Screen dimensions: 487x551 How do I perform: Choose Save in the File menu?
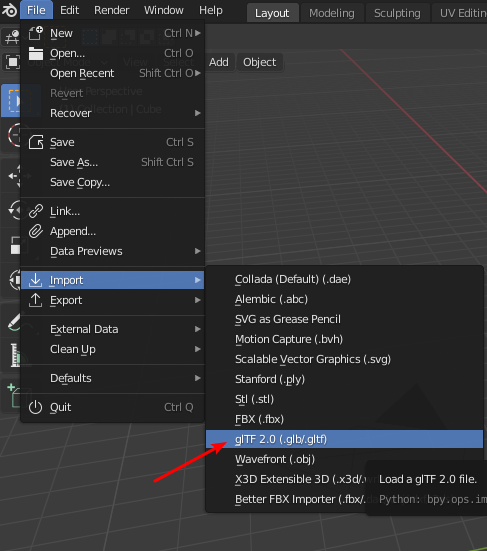coord(112,142)
